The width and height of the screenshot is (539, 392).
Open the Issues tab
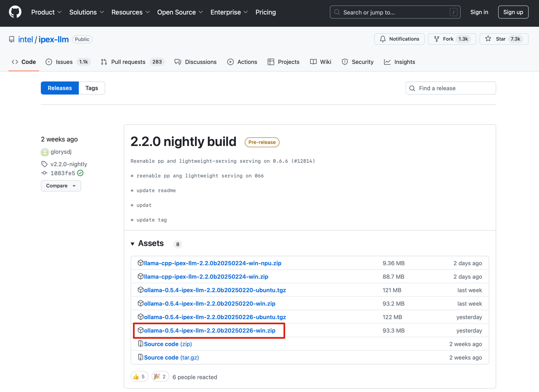click(x=64, y=62)
